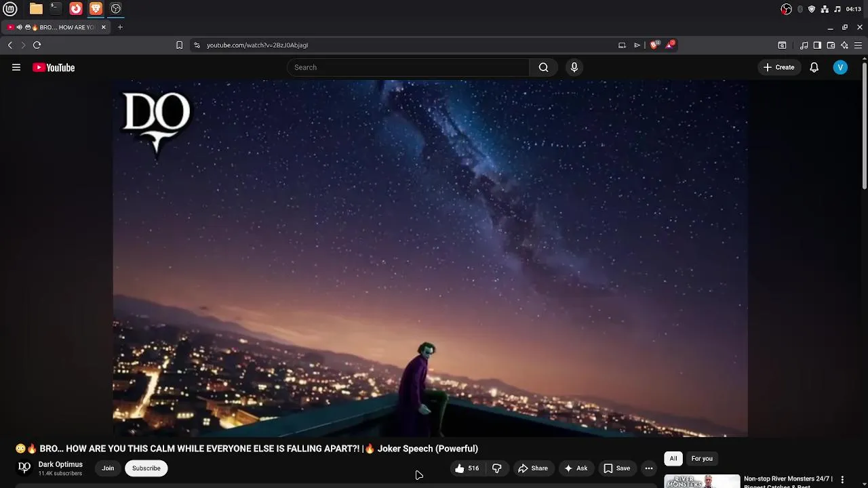Click the video title text
The image size is (868, 488).
247,449
